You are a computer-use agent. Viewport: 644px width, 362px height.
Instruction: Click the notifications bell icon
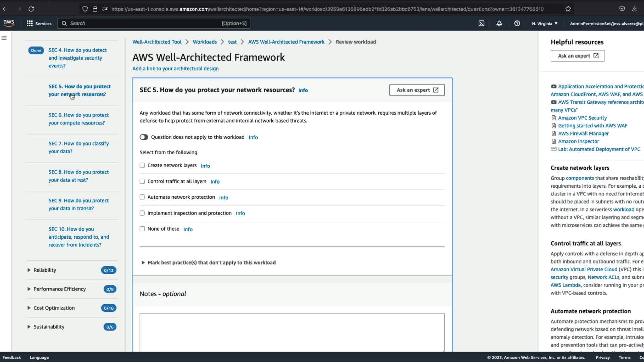coord(499,23)
